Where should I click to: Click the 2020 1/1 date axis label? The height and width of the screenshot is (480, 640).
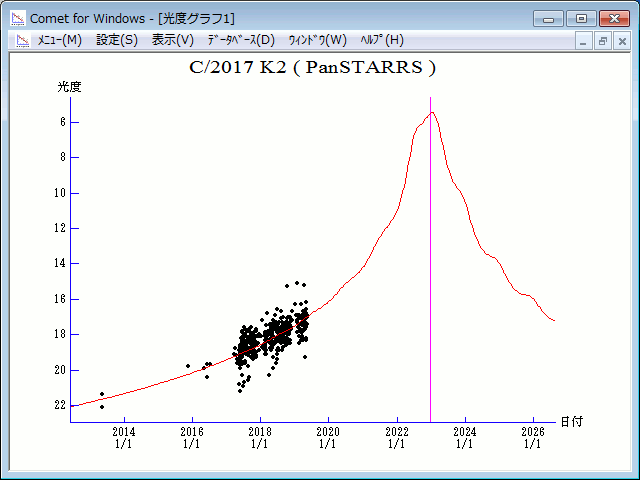click(x=327, y=438)
